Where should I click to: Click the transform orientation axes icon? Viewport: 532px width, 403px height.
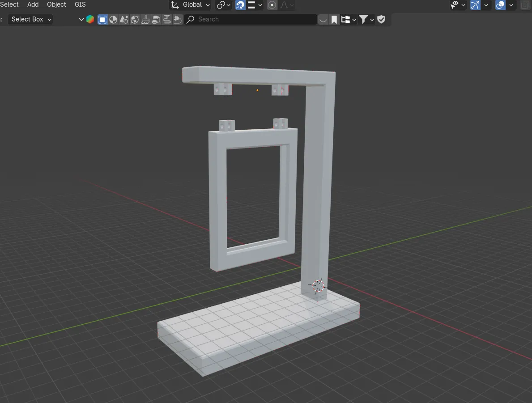[175, 5]
